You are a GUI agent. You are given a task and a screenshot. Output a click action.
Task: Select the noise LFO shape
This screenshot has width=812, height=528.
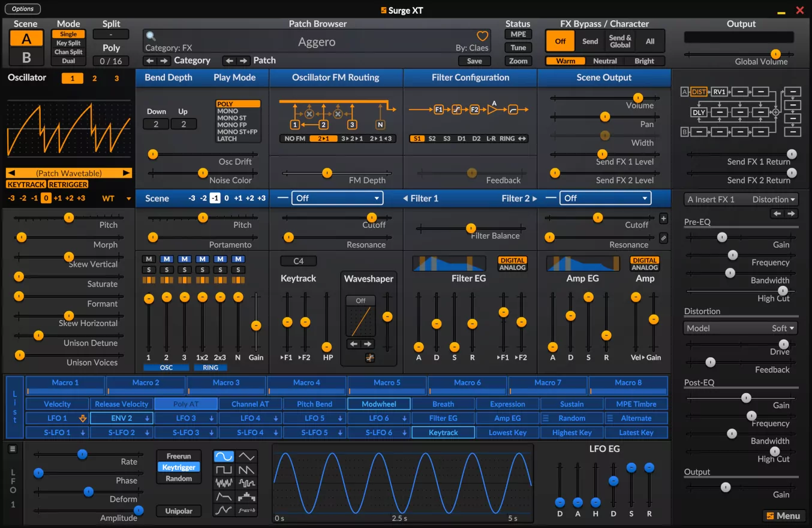[x=224, y=483]
